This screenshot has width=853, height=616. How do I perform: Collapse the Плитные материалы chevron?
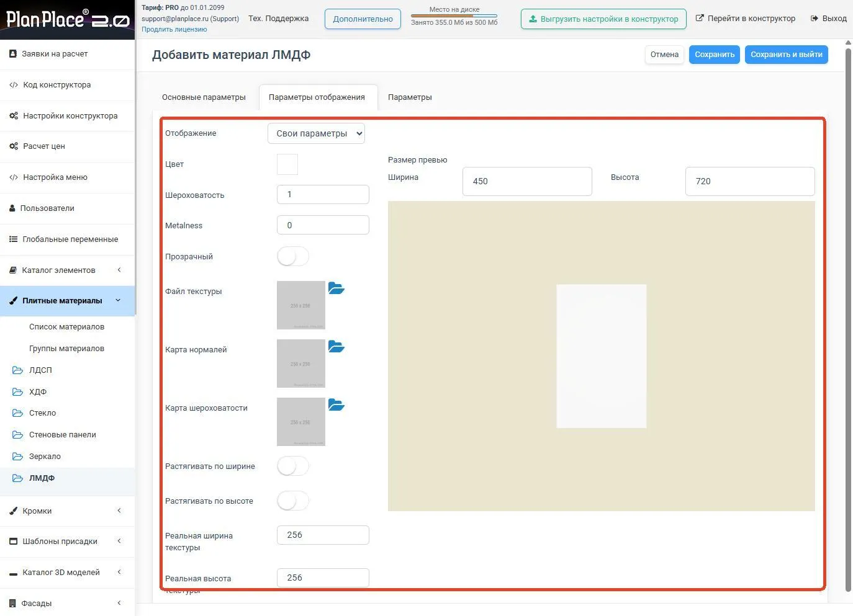click(x=118, y=300)
